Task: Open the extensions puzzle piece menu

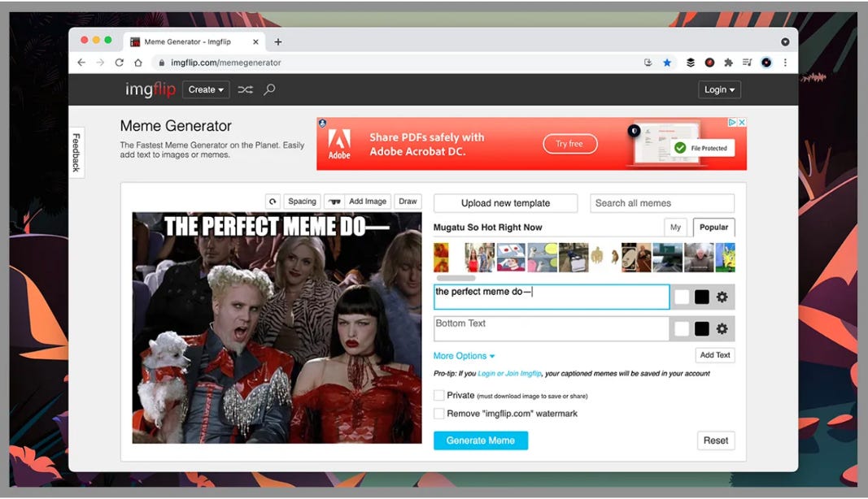Action: tap(729, 63)
